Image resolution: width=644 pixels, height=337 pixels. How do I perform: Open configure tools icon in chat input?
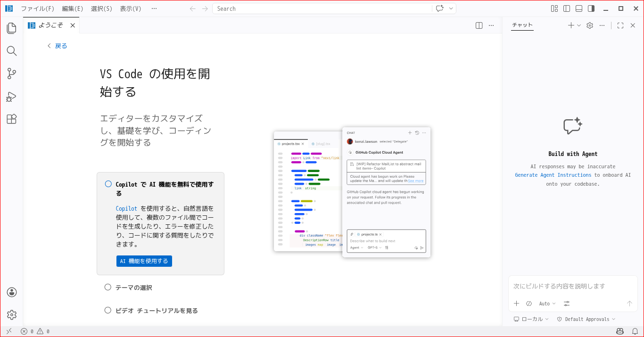(567, 304)
